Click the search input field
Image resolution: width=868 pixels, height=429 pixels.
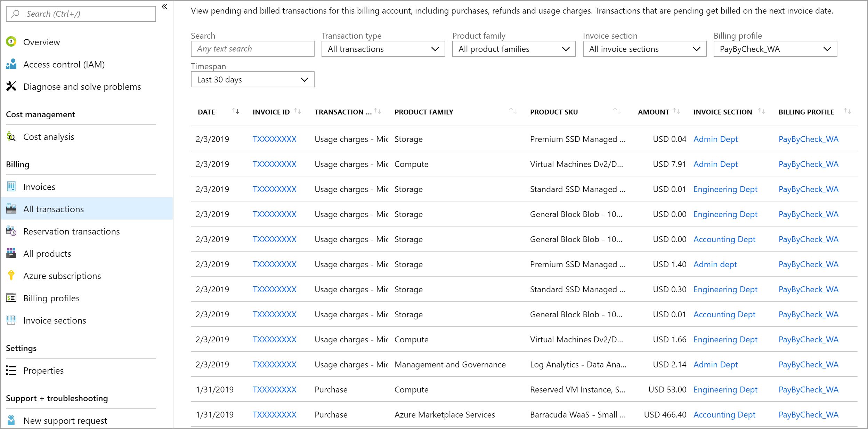pos(252,49)
